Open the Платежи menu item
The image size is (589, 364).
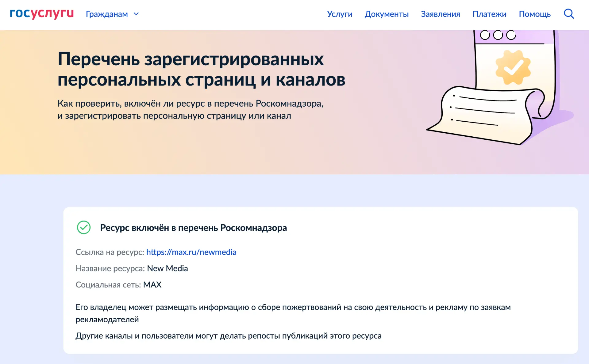pyautogui.click(x=489, y=14)
